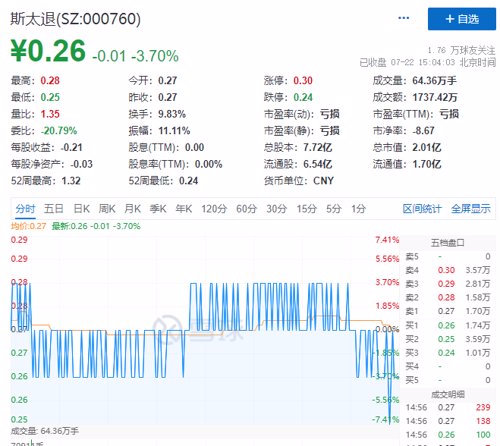The width and height of the screenshot is (500, 446).
Task: Open the 月K chart tab
Action: point(132,209)
